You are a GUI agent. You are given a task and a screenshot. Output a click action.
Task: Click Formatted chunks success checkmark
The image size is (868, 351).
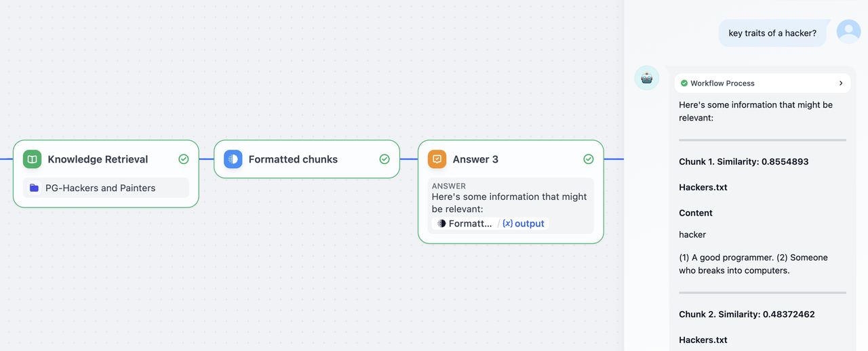pyautogui.click(x=384, y=159)
